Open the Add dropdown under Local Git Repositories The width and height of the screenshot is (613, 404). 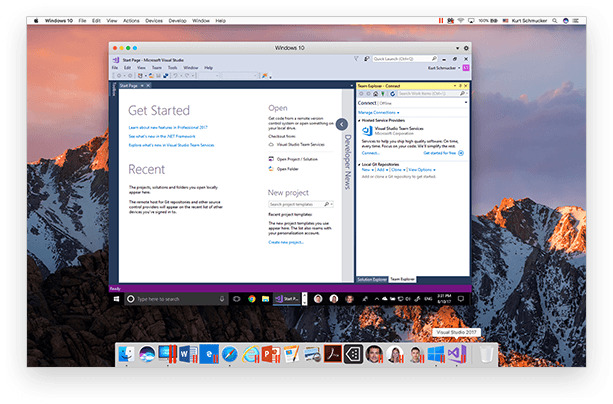[382, 170]
